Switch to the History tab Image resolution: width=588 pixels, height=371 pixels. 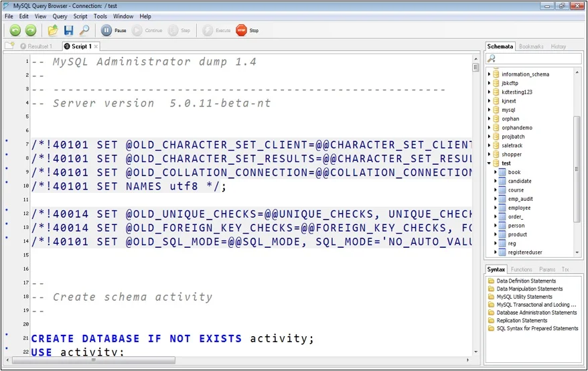click(559, 46)
